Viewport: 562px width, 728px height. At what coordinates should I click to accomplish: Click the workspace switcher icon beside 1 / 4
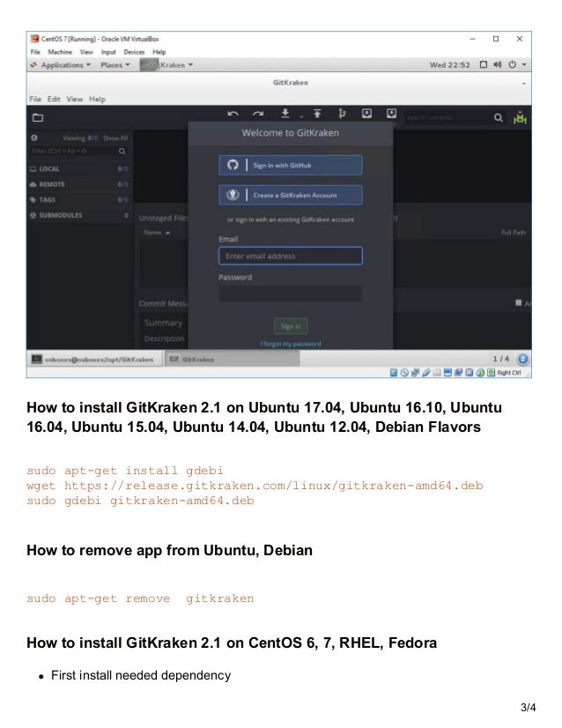click(x=522, y=359)
